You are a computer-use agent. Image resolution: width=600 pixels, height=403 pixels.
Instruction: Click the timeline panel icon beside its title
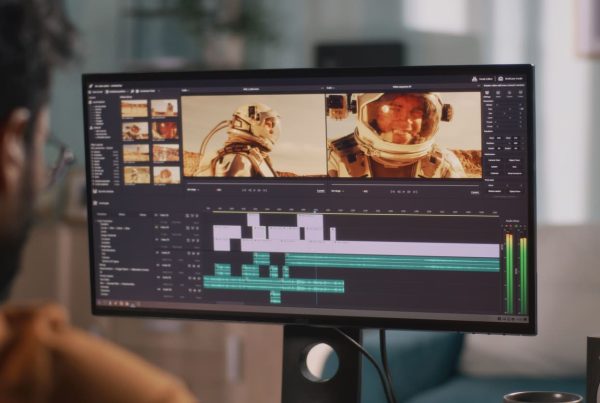pyautogui.click(x=95, y=203)
